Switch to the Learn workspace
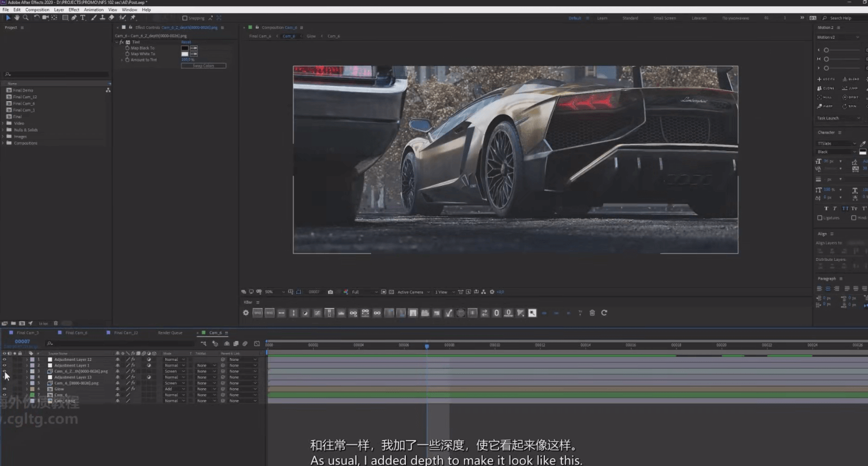 (x=602, y=18)
